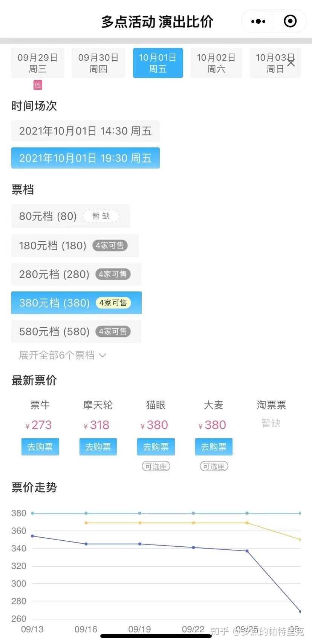Select the 580元档 ticket tier
This screenshot has width=312, height=644.
(x=76, y=331)
